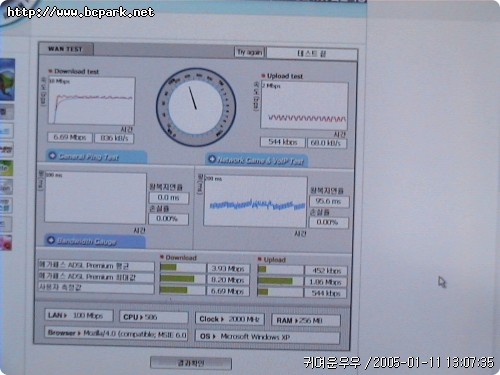Click the Browser Mozilla/4.0 field
This screenshot has width=500, height=375.
pos(116,333)
